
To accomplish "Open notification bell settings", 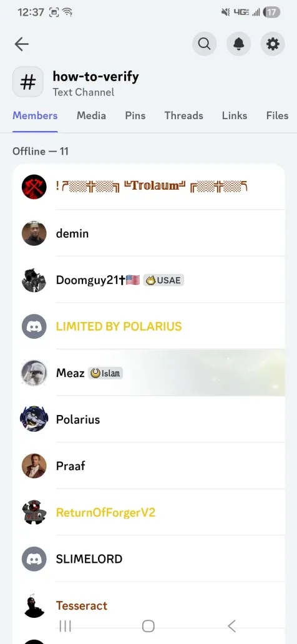I will click(x=239, y=44).
